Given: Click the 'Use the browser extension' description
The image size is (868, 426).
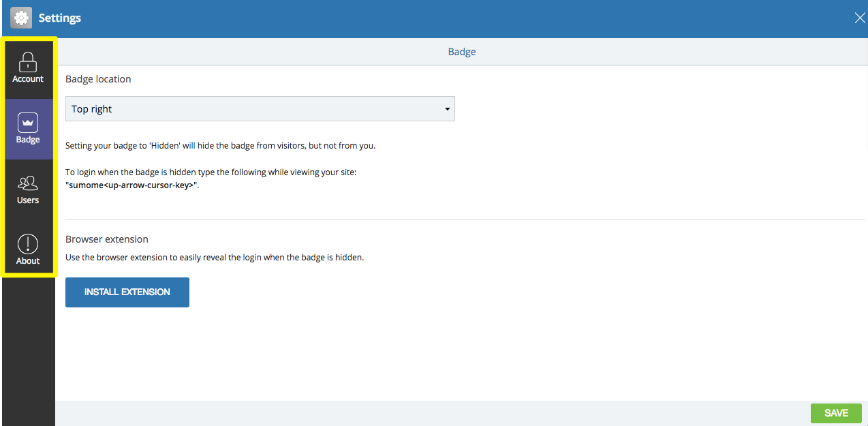Looking at the screenshot, I should coord(215,258).
